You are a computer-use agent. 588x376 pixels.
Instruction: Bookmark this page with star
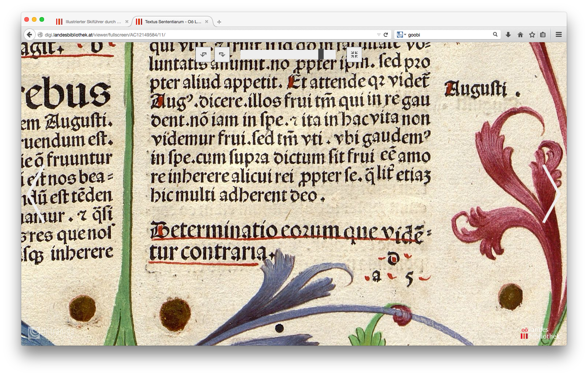[x=532, y=35]
